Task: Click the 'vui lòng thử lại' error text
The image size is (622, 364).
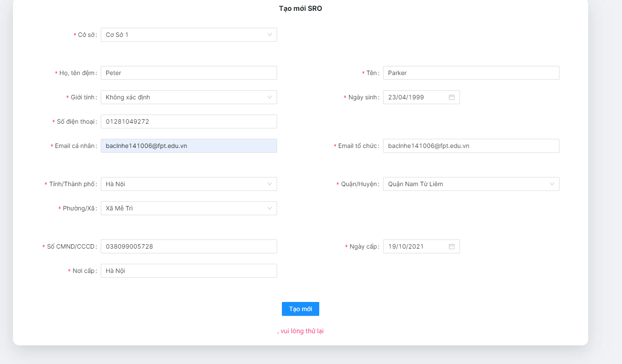Action: click(301, 331)
